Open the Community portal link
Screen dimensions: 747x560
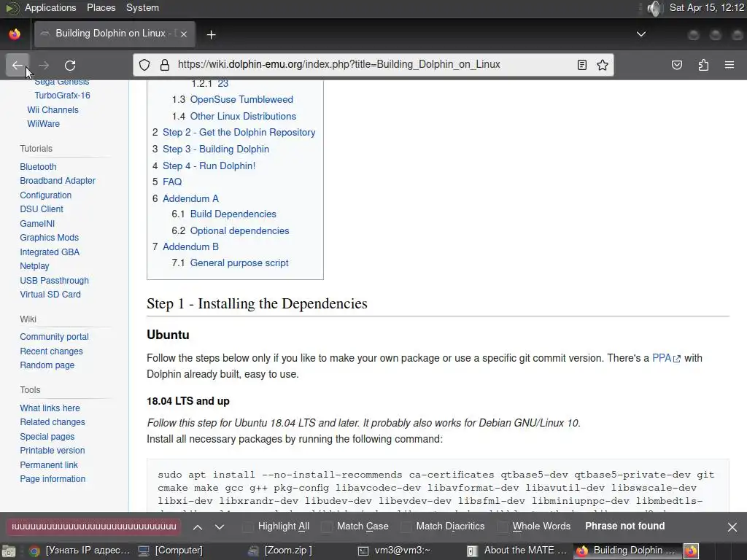[x=54, y=337]
